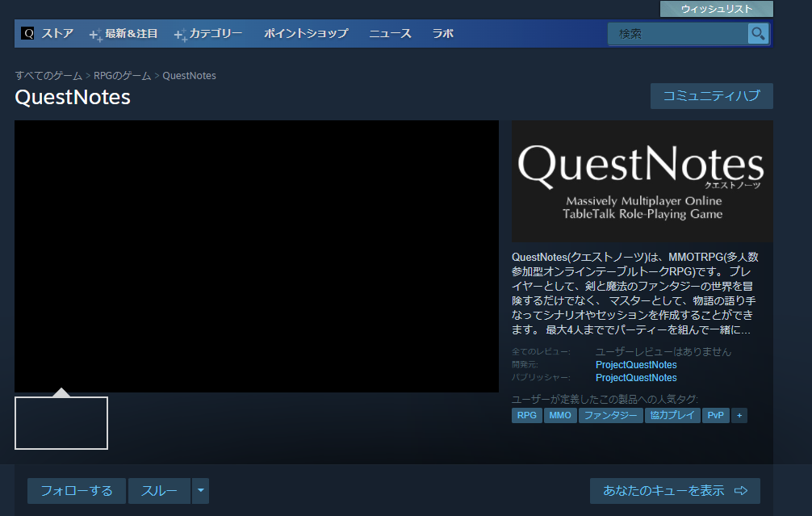Select the MMO tag
Viewport: 812px width, 516px height.
pos(560,416)
